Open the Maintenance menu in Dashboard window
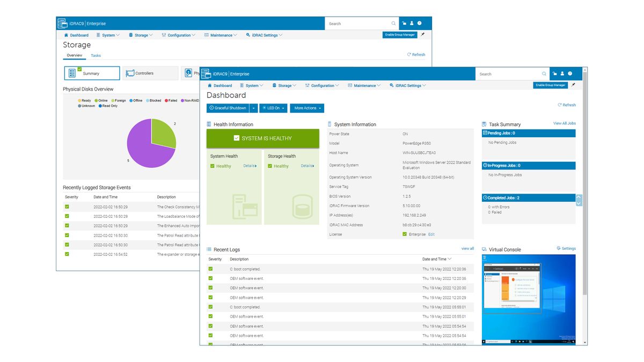This screenshot has width=644, height=362. (364, 86)
